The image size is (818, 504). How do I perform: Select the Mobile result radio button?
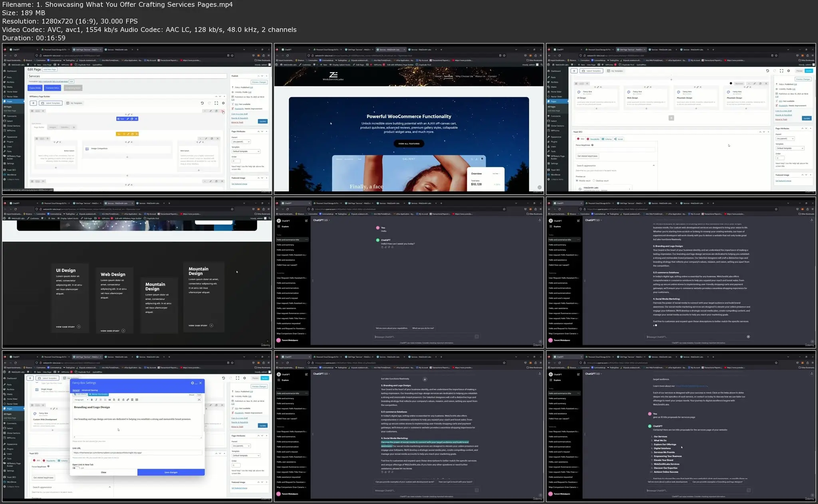[x=577, y=181]
